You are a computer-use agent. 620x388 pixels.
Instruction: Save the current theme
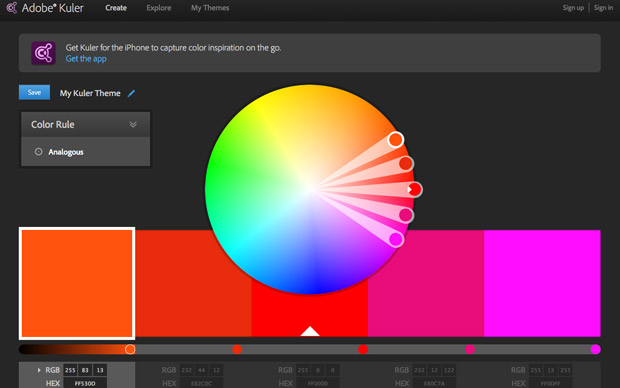pyautogui.click(x=34, y=93)
